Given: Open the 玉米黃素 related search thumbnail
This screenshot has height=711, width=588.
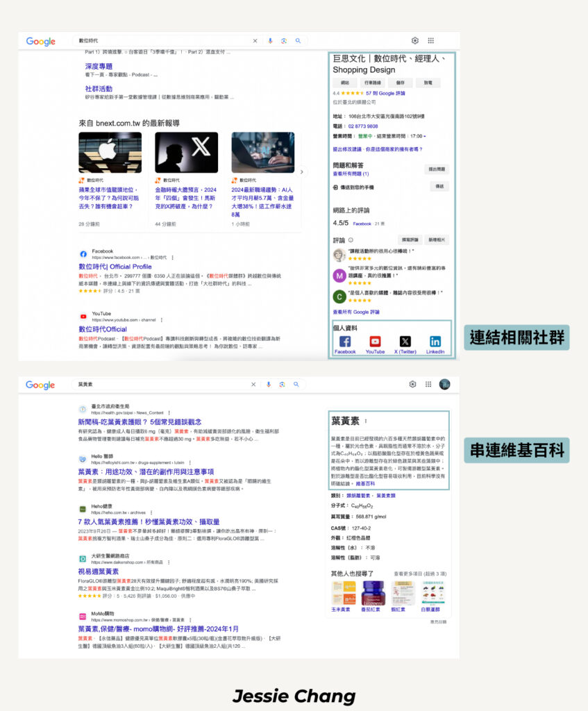Looking at the screenshot, I should tap(344, 594).
